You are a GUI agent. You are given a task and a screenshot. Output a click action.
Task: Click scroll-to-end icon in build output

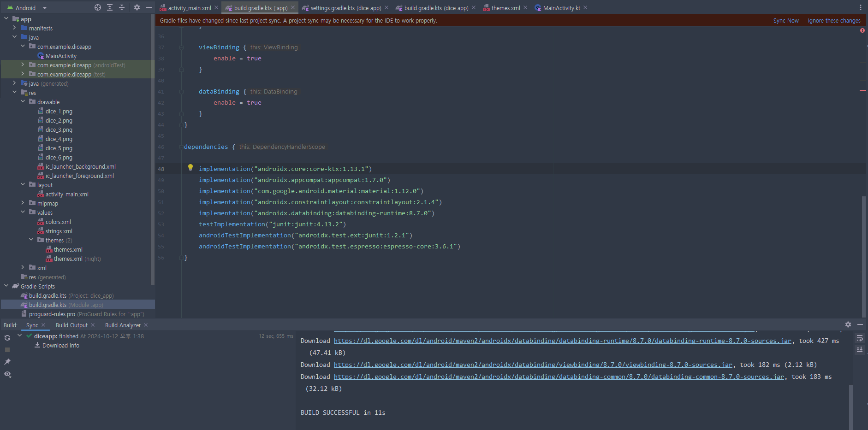pyautogui.click(x=860, y=350)
